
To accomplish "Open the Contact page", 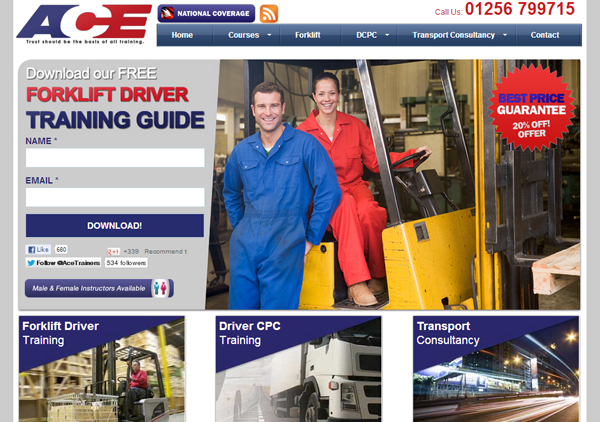I will 545,35.
